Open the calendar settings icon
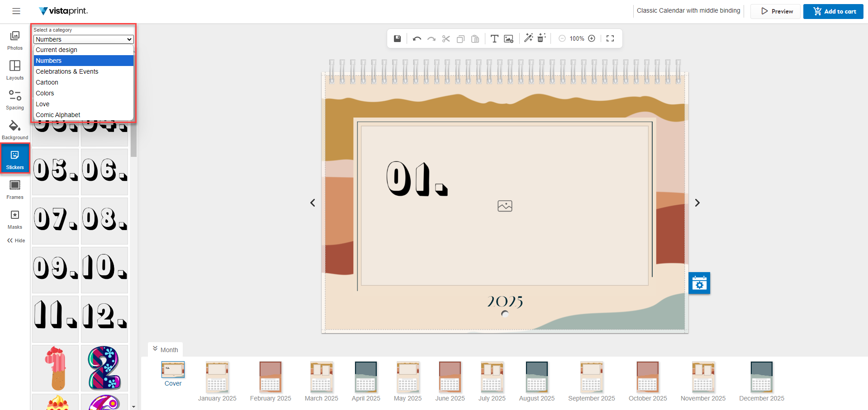Viewport: 868px width, 410px height. click(x=699, y=283)
